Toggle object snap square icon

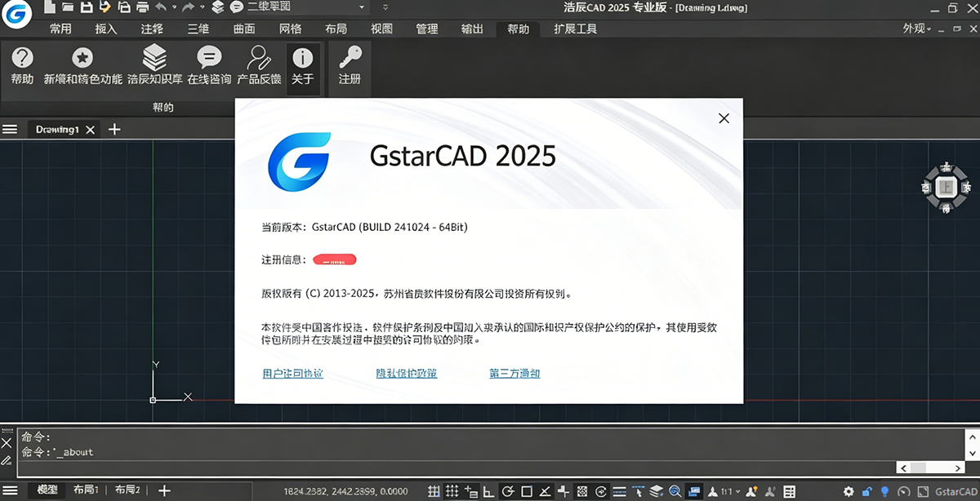(527, 491)
